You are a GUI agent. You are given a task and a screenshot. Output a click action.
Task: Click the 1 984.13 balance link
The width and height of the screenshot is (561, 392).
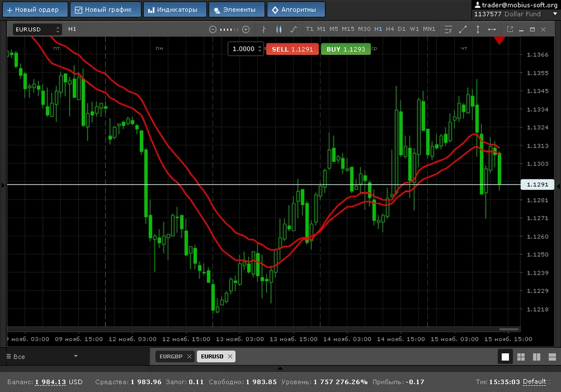click(x=51, y=382)
